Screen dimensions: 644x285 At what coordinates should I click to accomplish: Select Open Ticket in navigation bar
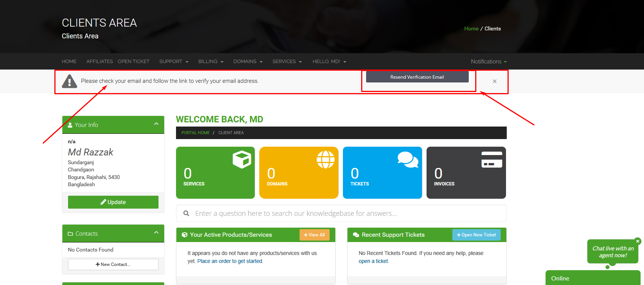click(x=133, y=62)
